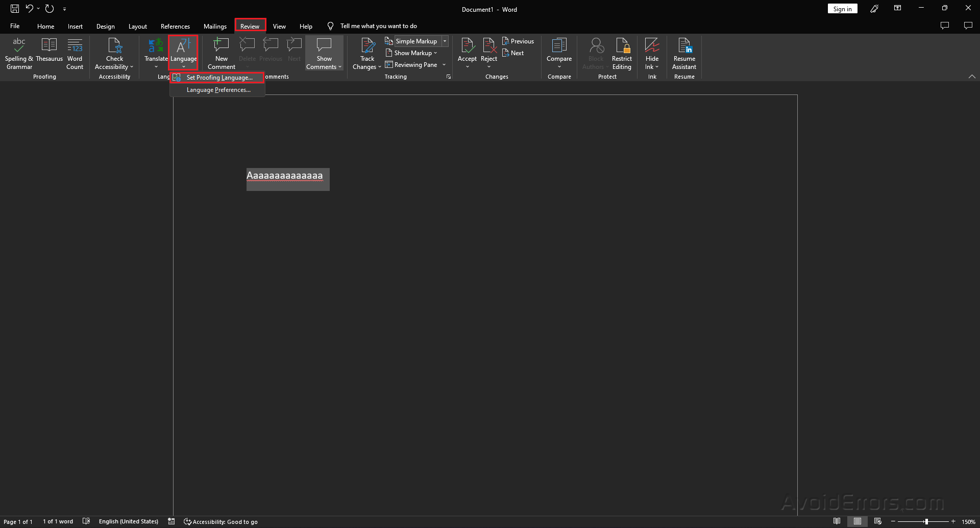This screenshot has height=528, width=980.
Task: Click the Sign in button
Action: click(842, 9)
